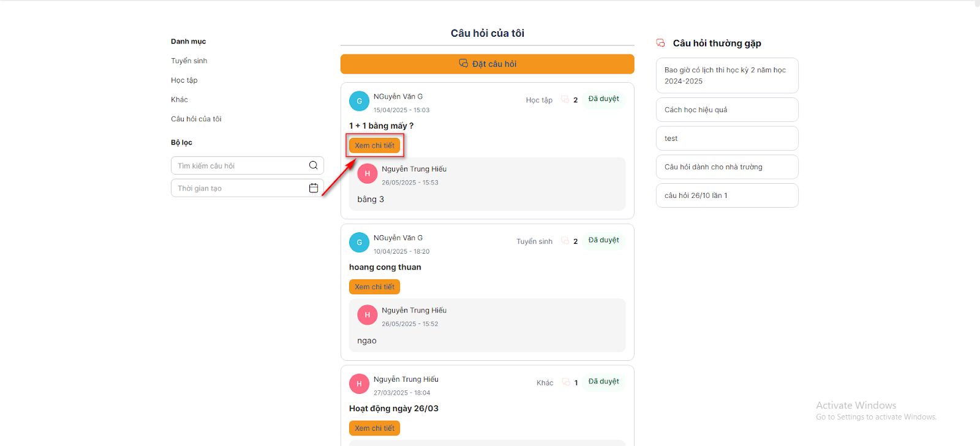Open the 'Khác' category
Screen dimensions: 980x446
coord(179,99)
